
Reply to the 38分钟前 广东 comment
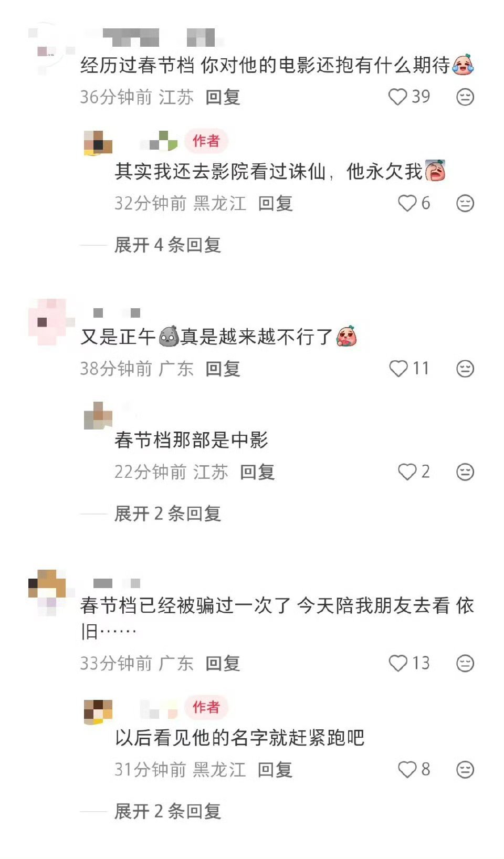pos(223,369)
